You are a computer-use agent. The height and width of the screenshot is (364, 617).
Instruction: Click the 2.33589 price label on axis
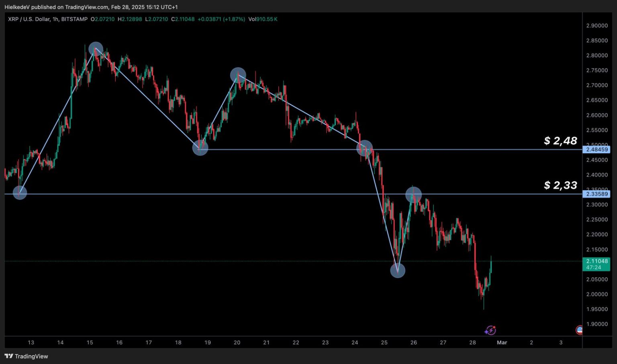click(597, 194)
